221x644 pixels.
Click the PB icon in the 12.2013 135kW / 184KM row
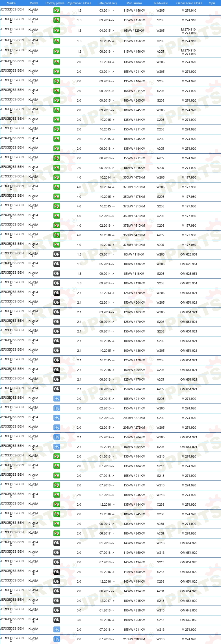[57, 62]
